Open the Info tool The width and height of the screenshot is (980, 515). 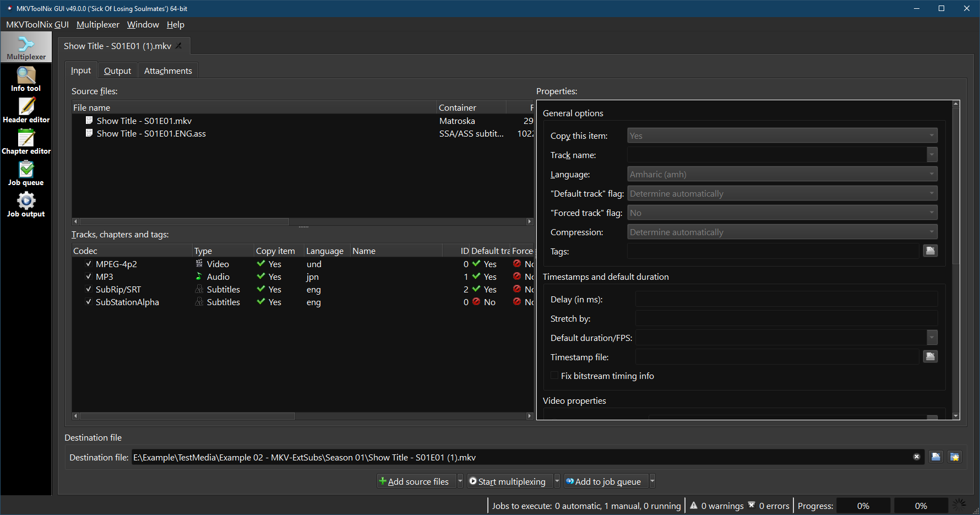[26, 79]
